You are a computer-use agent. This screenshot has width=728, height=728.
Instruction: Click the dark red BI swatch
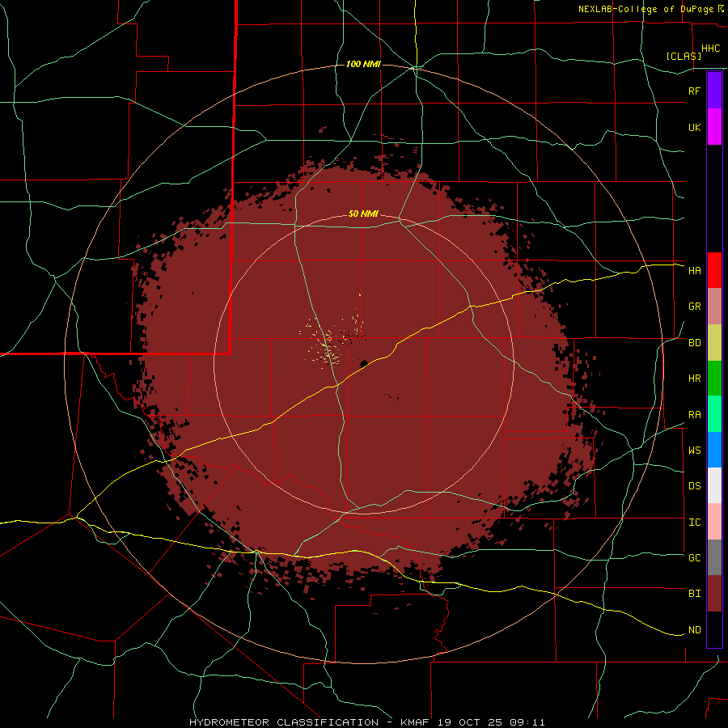(714, 594)
